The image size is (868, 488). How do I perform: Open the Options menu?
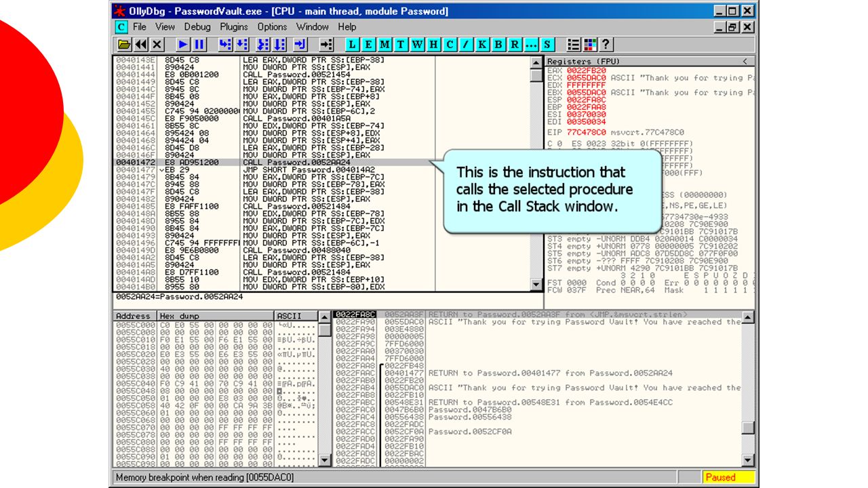point(272,27)
